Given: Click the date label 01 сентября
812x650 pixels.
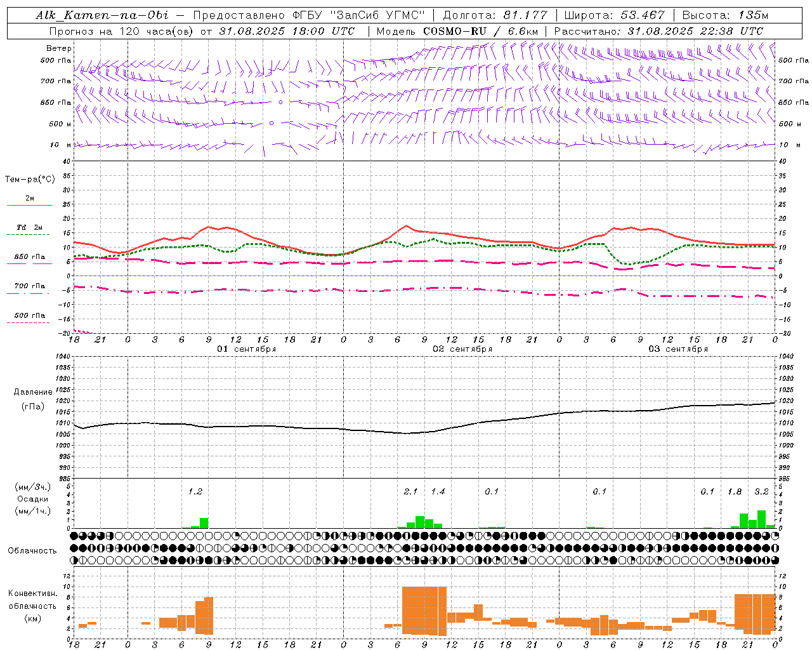Looking at the screenshot, I should [x=246, y=349].
